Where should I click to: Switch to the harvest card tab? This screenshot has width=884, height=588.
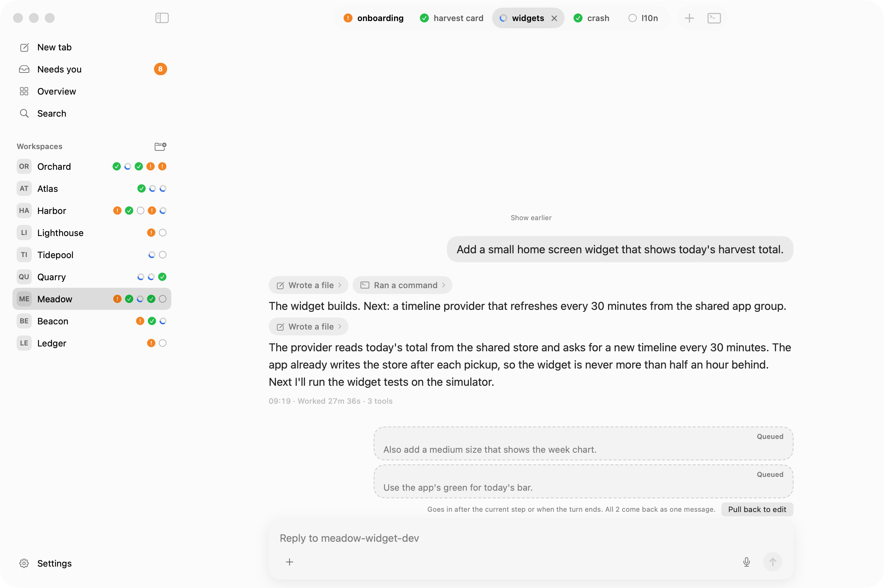point(451,18)
